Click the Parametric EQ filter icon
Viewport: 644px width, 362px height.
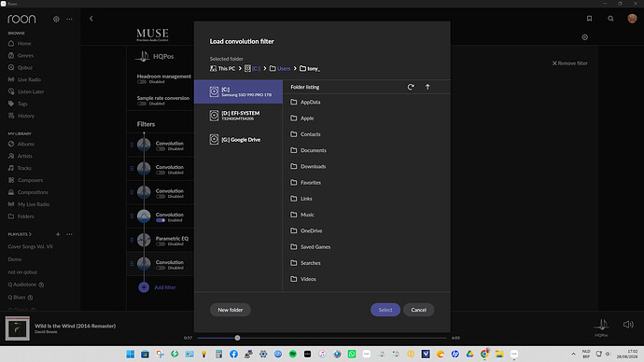pos(144,240)
